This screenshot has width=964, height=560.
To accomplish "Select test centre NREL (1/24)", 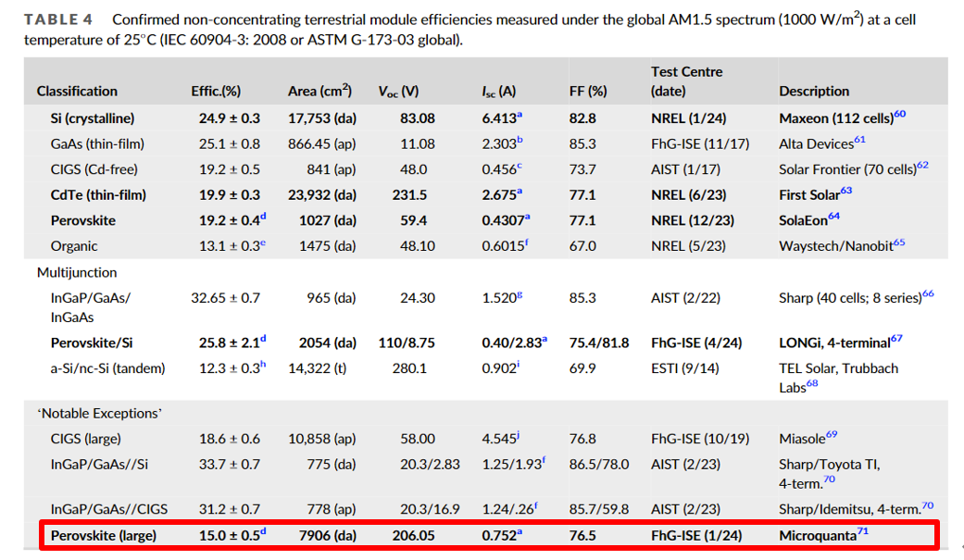I will point(689,118).
